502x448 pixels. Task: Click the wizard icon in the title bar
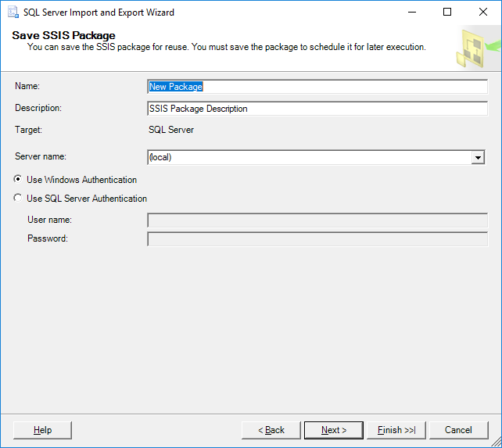click(x=13, y=13)
